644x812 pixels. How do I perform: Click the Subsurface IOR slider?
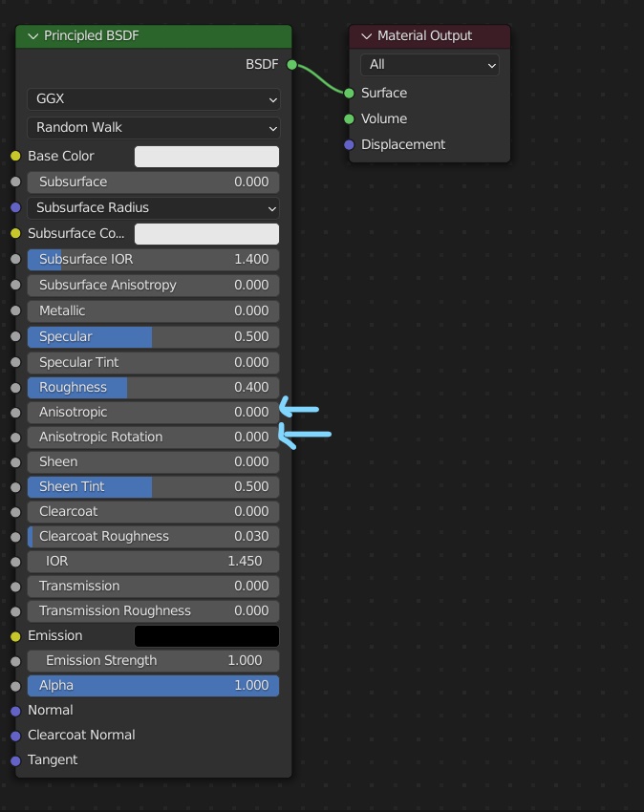click(x=154, y=259)
